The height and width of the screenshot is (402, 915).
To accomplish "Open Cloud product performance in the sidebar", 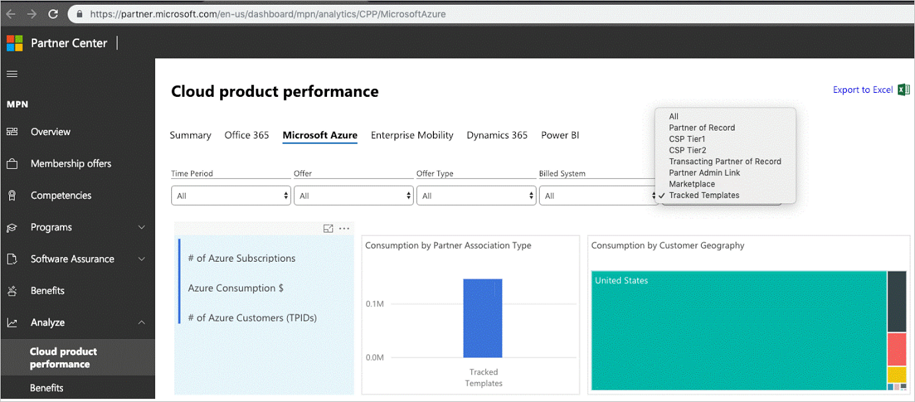I will coord(78,358).
